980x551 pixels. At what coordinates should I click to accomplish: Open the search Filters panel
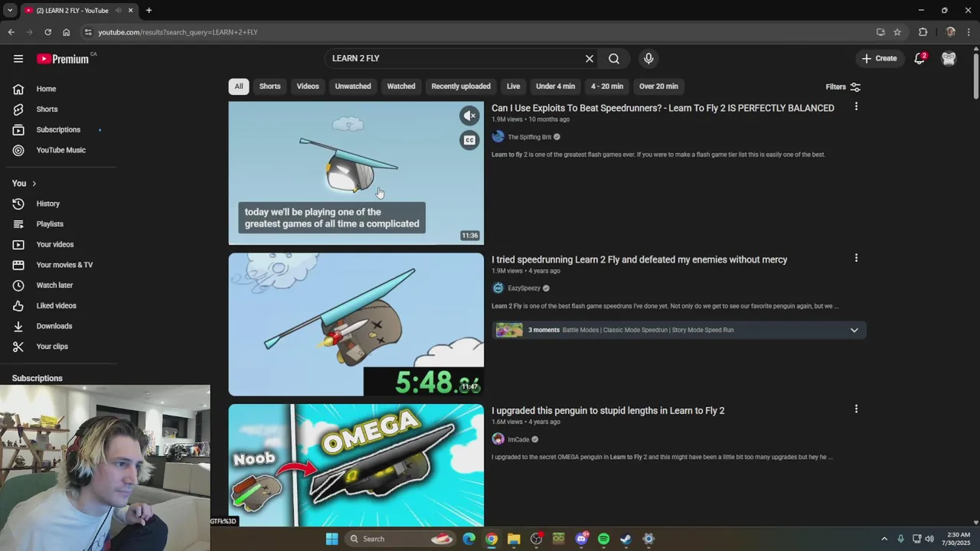point(843,87)
